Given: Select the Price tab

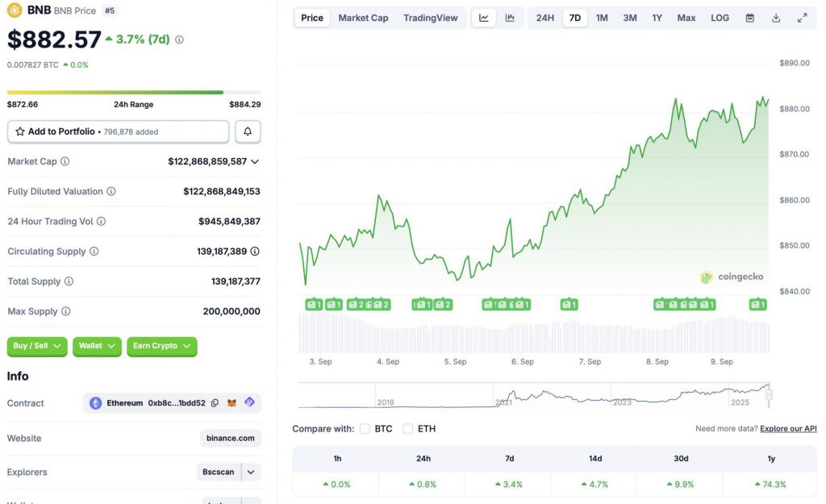Looking at the screenshot, I should tap(312, 18).
